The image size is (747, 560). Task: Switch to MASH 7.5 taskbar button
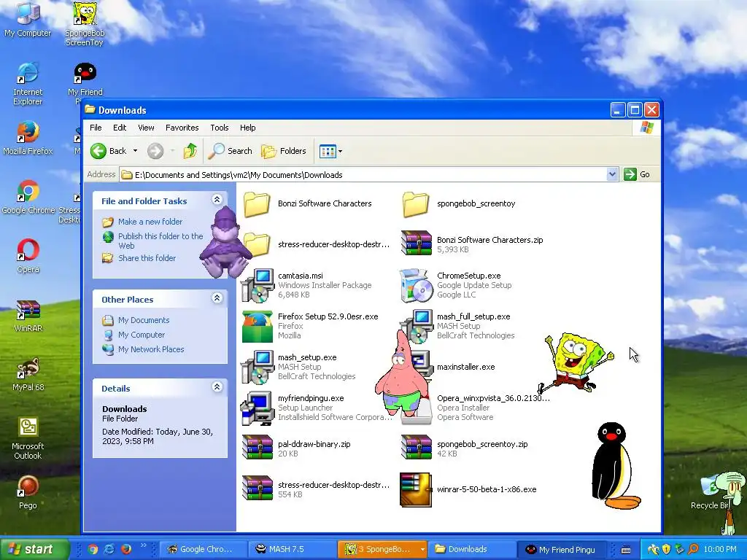[292, 550]
